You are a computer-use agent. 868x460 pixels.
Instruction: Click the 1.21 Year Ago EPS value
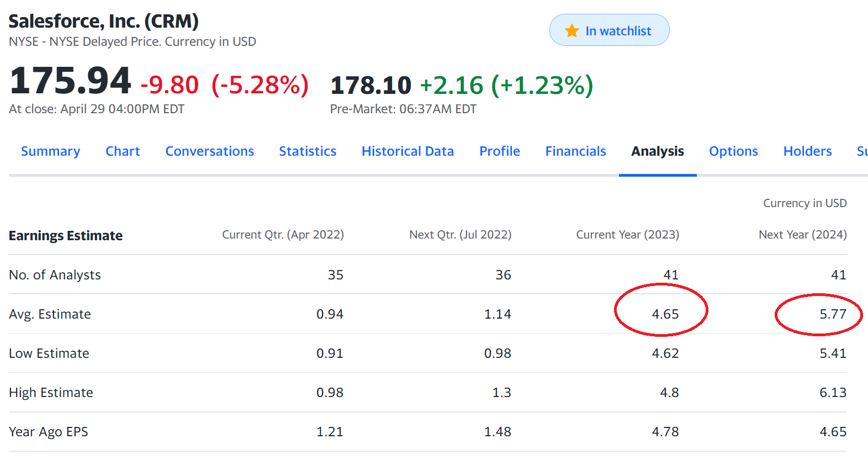pos(330,432)
